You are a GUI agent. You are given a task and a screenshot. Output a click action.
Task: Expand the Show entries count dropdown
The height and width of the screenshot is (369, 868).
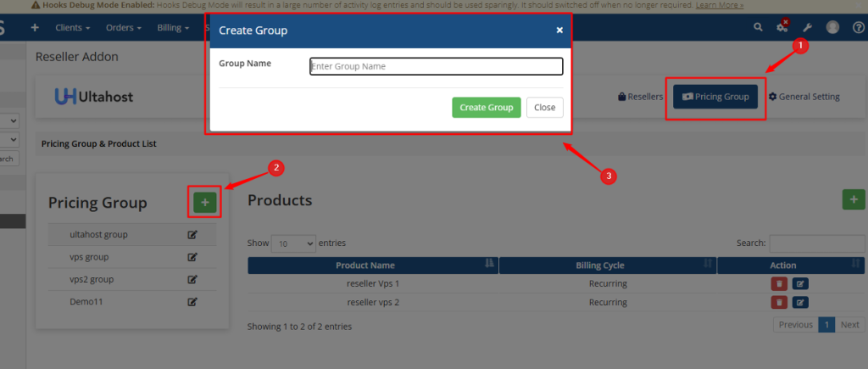[293, 243]
